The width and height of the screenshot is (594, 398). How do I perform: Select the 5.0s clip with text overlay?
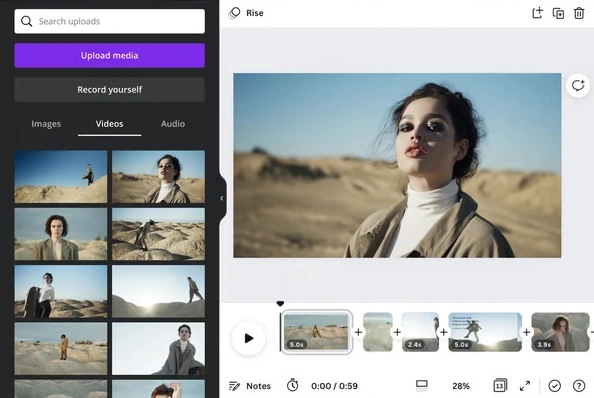pos(485,332)
